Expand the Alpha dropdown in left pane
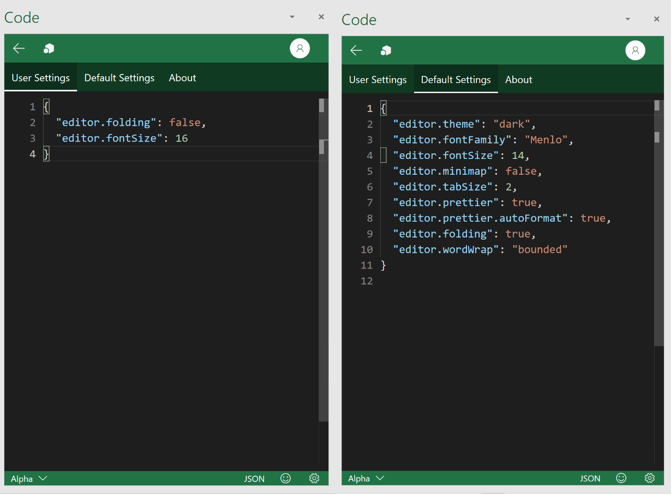The width and height of the screenshot is (672, 497). [29, 479]
